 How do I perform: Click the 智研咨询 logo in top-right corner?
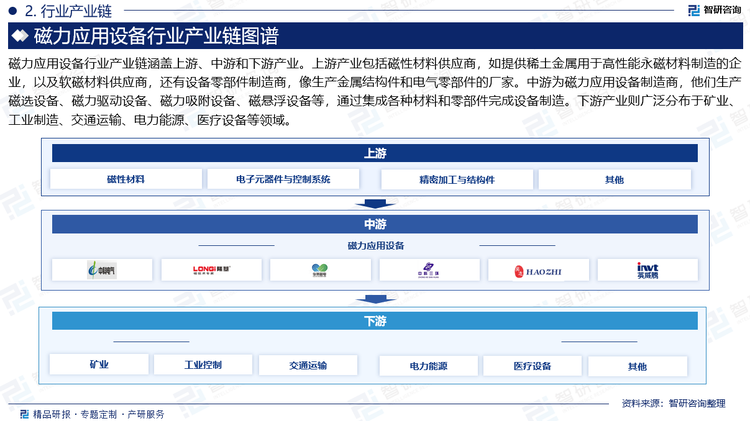pos(714,10)
